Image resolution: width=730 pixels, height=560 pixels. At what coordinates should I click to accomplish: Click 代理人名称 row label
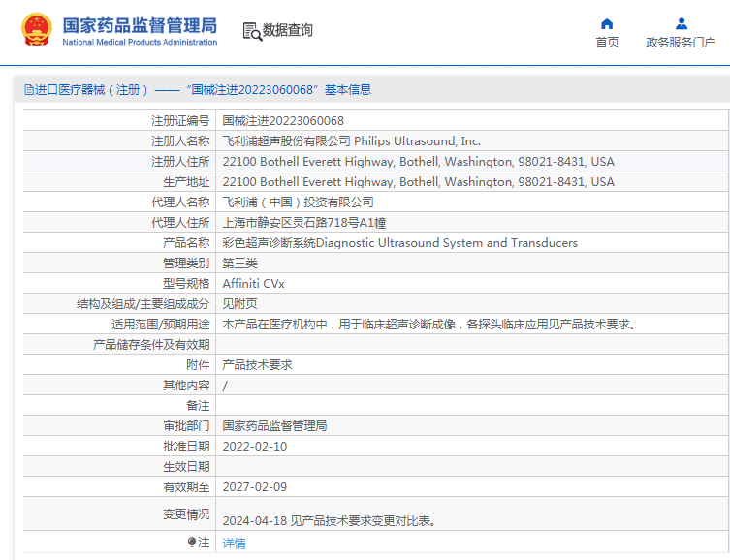coord(180,202)
